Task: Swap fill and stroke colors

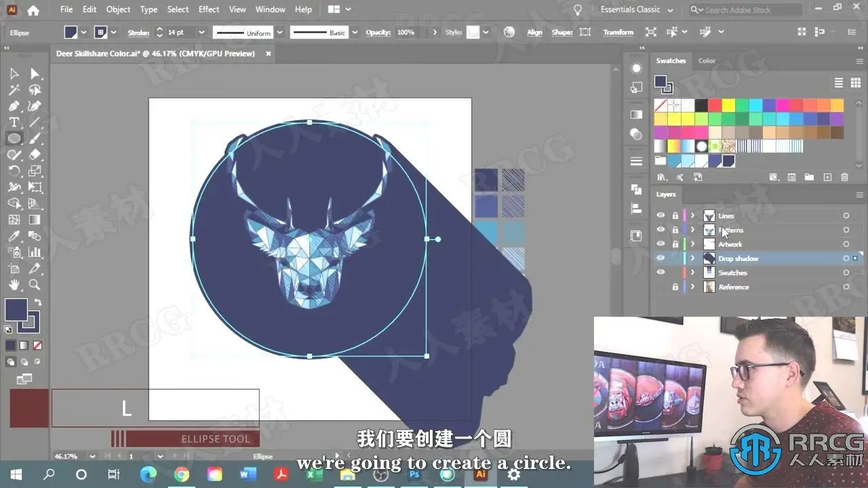Action: click(38, 302)
